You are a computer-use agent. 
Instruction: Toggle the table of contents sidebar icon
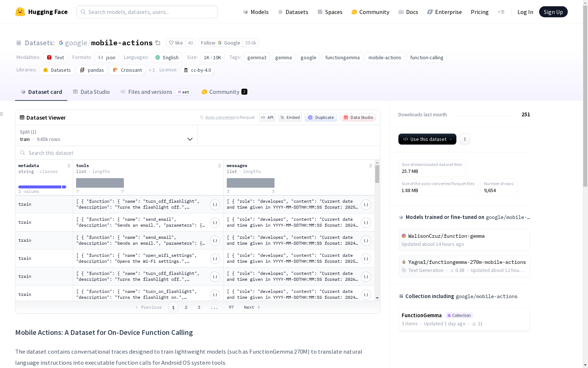coord(2,114)
